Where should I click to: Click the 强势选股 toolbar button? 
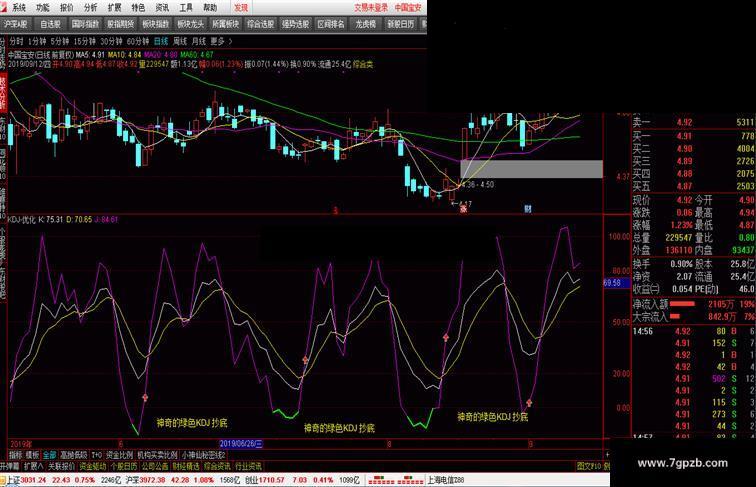click(296, 24)
